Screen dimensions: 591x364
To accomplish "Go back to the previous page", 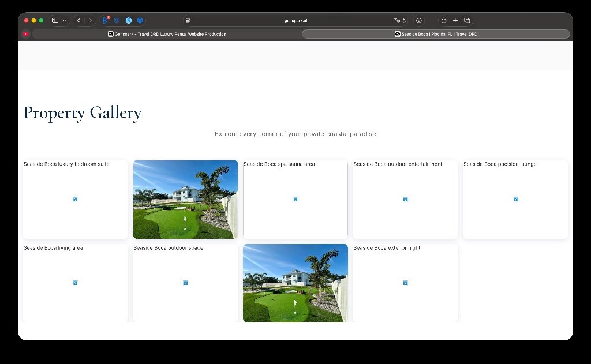I will click(x=79, y=20).
